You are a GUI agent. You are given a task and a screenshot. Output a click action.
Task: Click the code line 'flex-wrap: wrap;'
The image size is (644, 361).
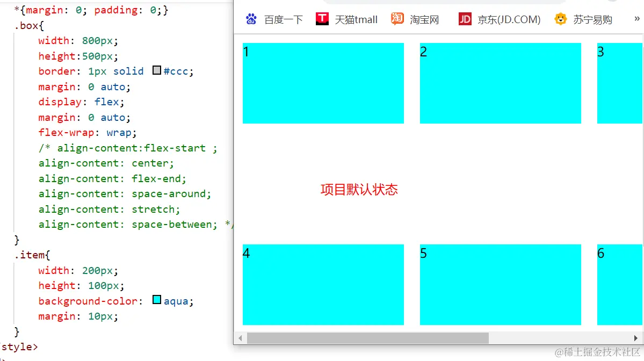point(87,133)
